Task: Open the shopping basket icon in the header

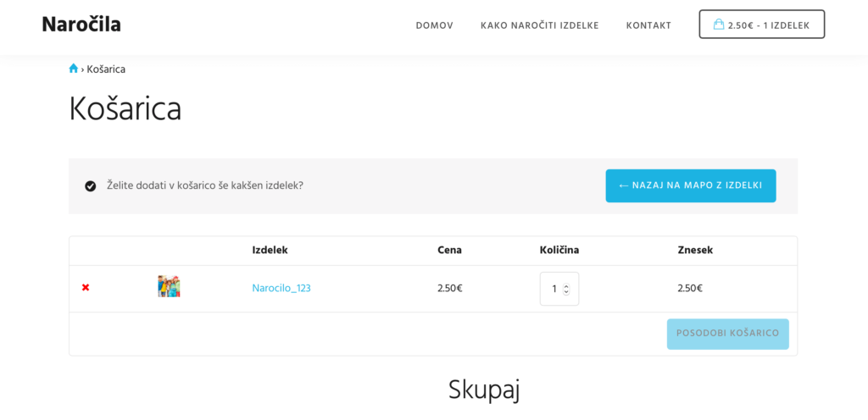Action: (x=719, y=25)
